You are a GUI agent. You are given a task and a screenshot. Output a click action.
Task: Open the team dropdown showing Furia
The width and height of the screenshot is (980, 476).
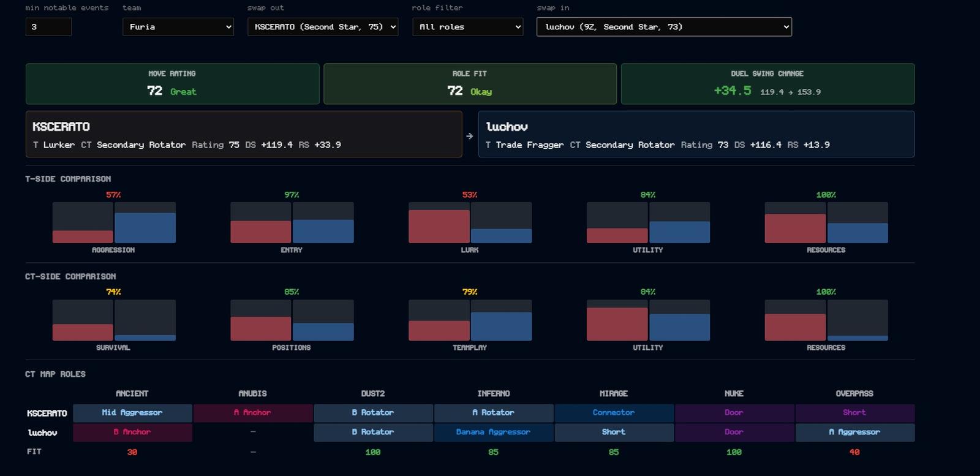178,27
